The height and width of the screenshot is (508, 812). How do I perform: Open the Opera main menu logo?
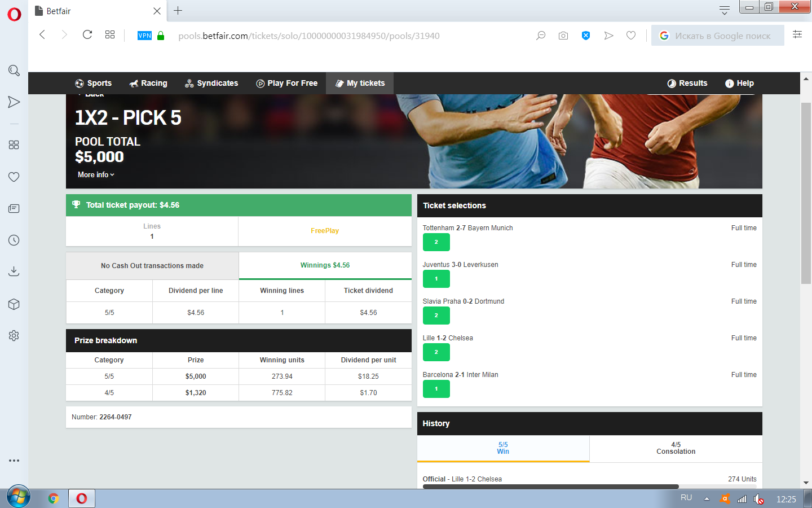point(14,14)
